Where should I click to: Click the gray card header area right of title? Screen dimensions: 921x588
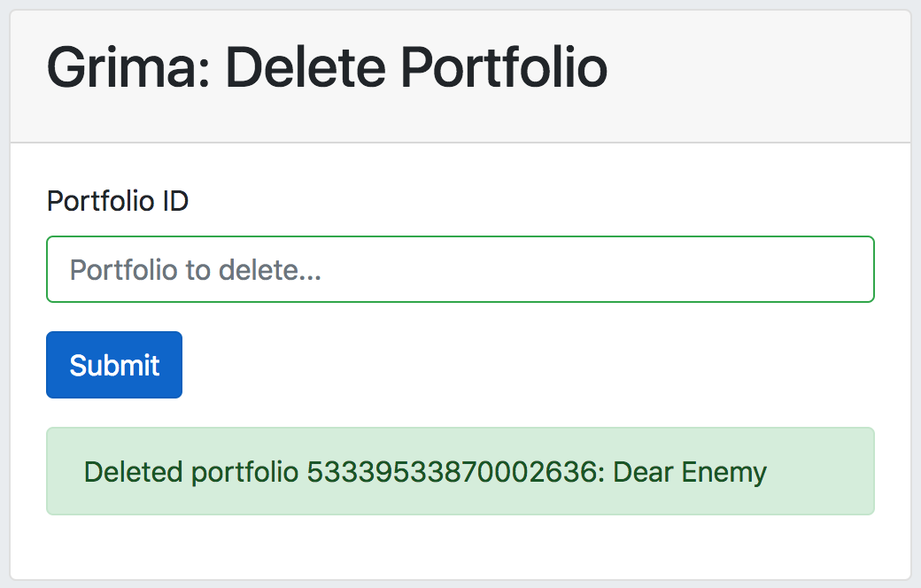(762, 75)
